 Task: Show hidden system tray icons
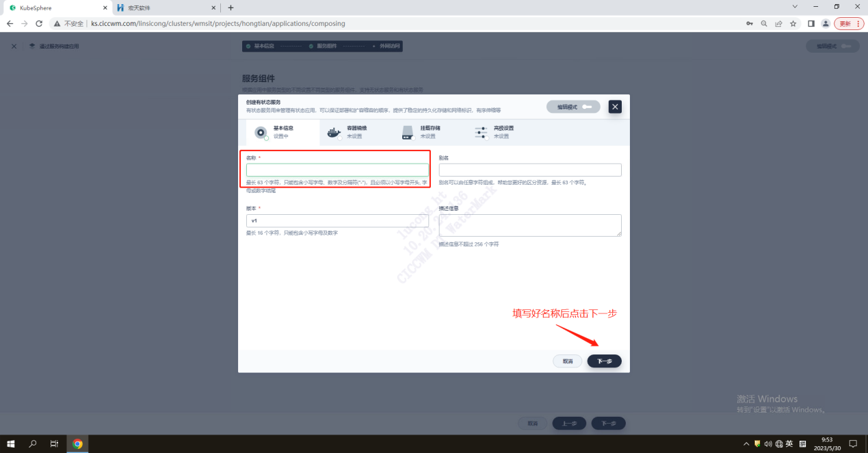[746, 443]
